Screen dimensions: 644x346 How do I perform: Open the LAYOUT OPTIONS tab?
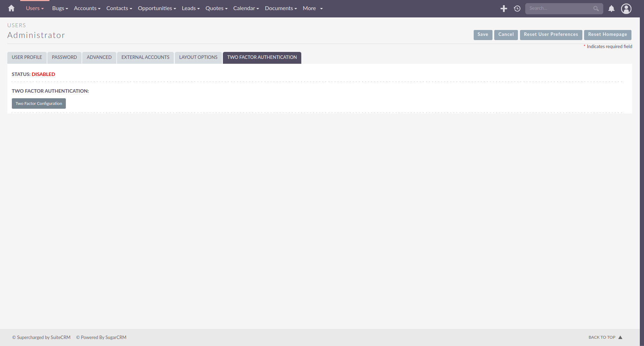click(198, 57)
